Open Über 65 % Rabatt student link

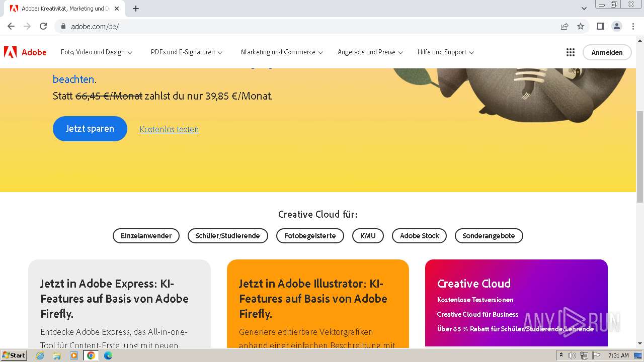click(x=515, y=329)
